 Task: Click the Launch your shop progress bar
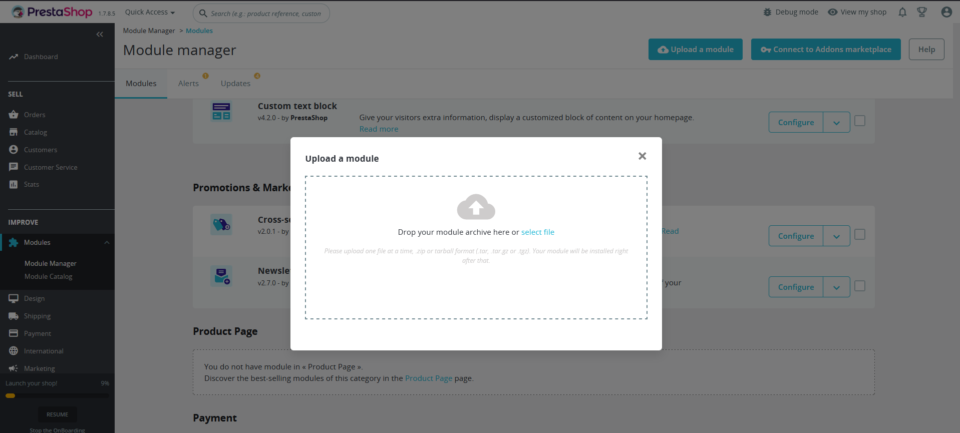pyautogui.click(x=56, y=395)
